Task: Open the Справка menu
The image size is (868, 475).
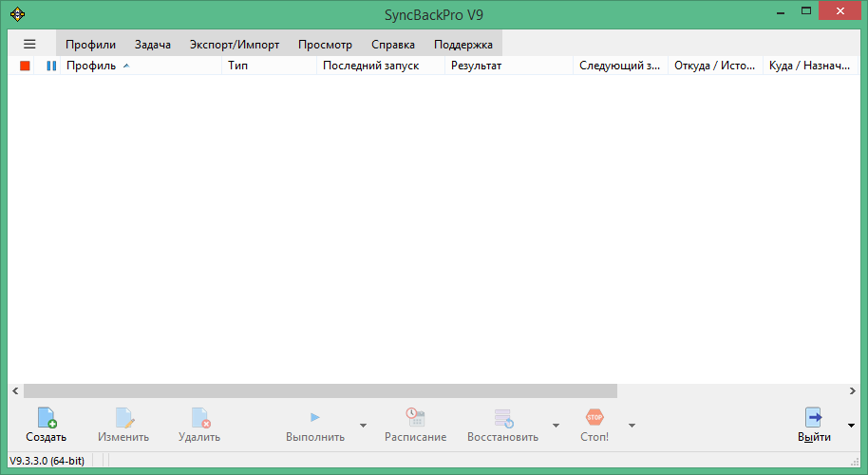Action: click(392, 45)
